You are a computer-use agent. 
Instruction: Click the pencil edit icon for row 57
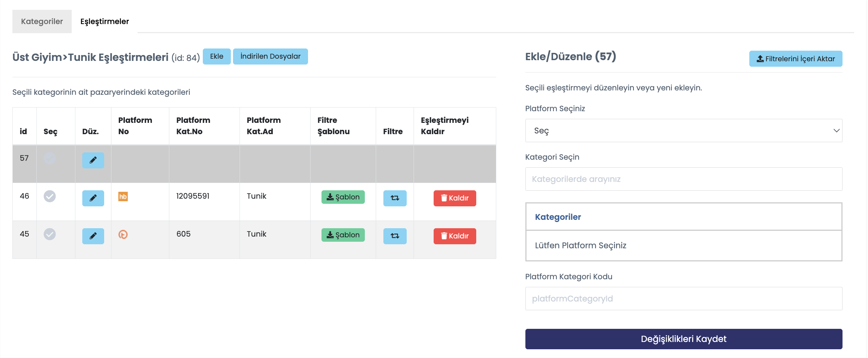pyautogui.click(x=93, y=160)
